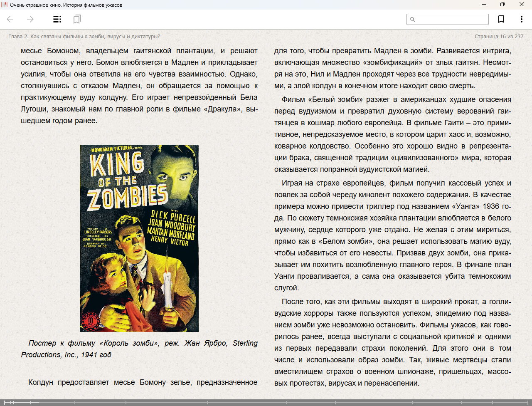Click the paragraph starting 'Фильм «Белый зомби»'
Screen dimensions: 532x406
click(x=392, y=134)
